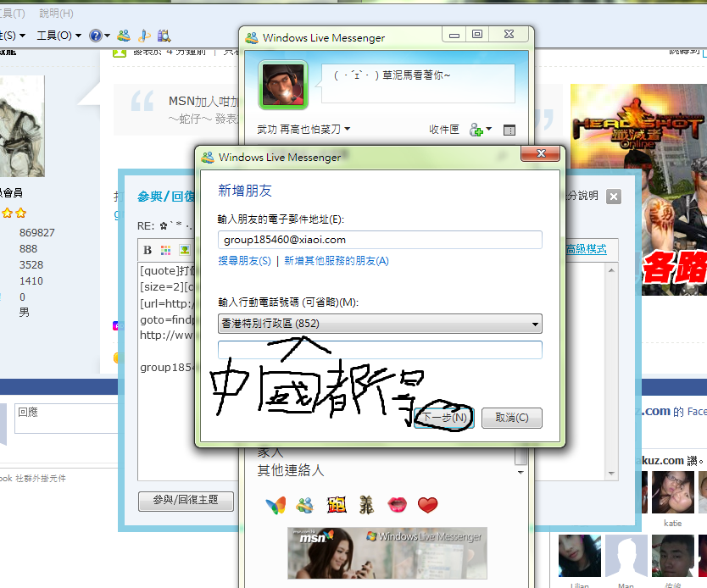707x588 pixels.
Task: Focus the friend's email address field
Action: pos(380,240)
